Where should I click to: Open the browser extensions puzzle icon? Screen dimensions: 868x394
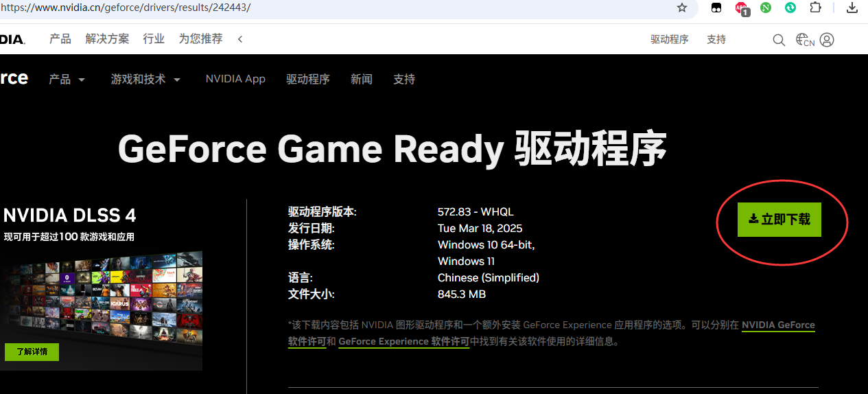pyautogui.click(x=815, y=8)
